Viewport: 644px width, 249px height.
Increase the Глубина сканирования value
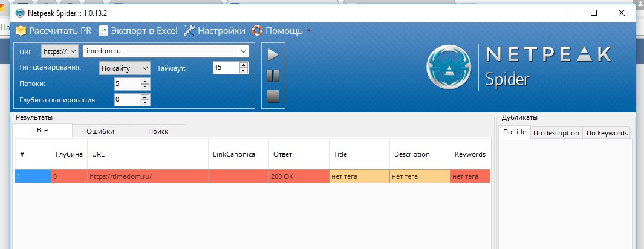[145, 97]
